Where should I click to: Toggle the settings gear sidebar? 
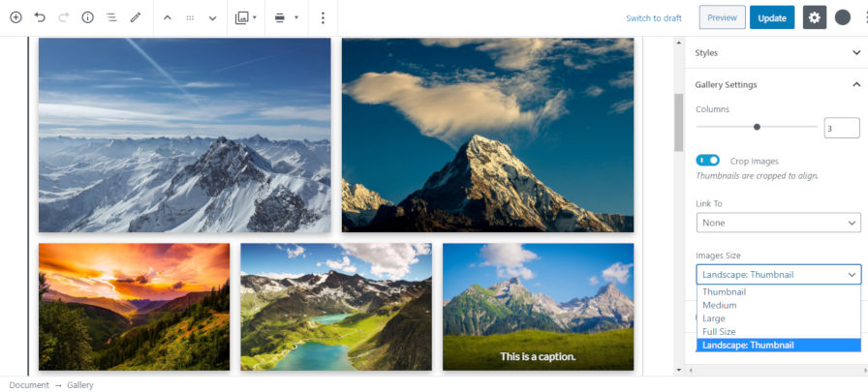pos(815,17)
